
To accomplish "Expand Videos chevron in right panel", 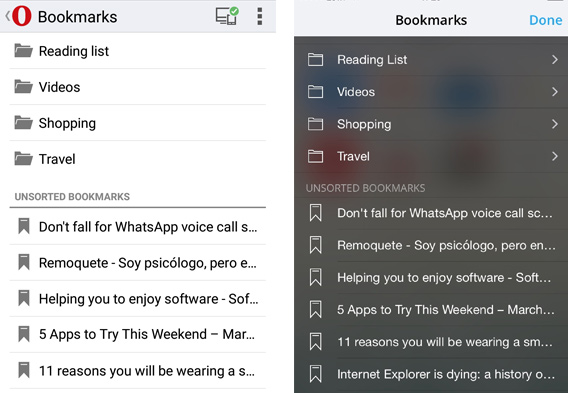I will click(555, 92).
